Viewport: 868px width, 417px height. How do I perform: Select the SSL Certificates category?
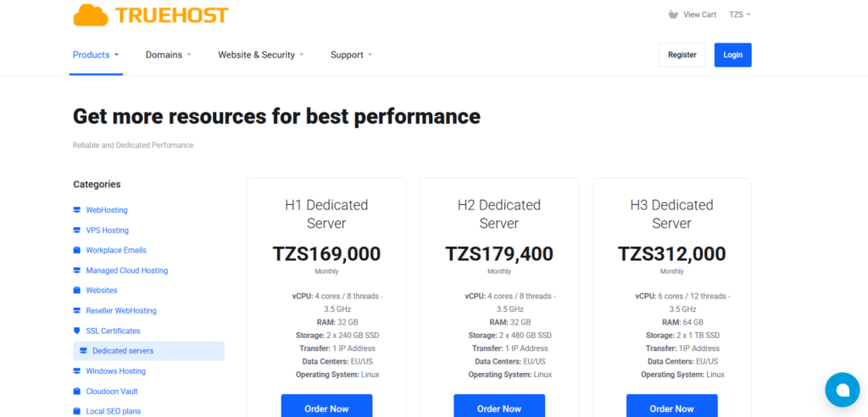tap(113, 331)
